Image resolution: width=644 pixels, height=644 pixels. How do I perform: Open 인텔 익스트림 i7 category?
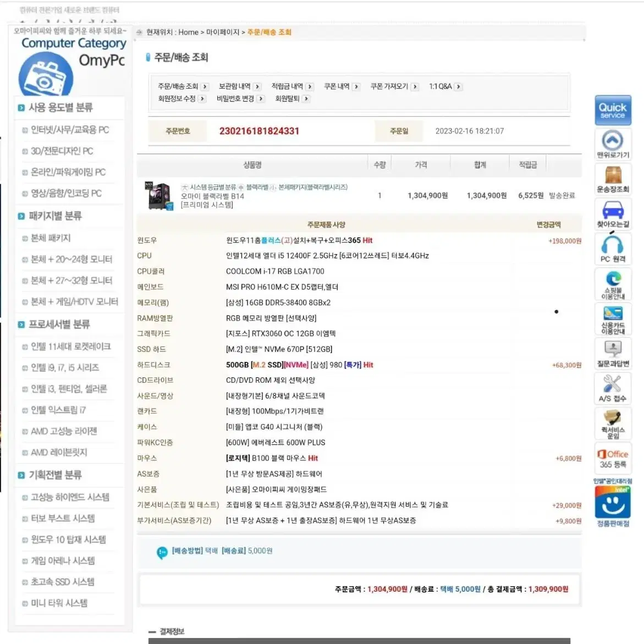pyautogui.click(x=58, y=410)
